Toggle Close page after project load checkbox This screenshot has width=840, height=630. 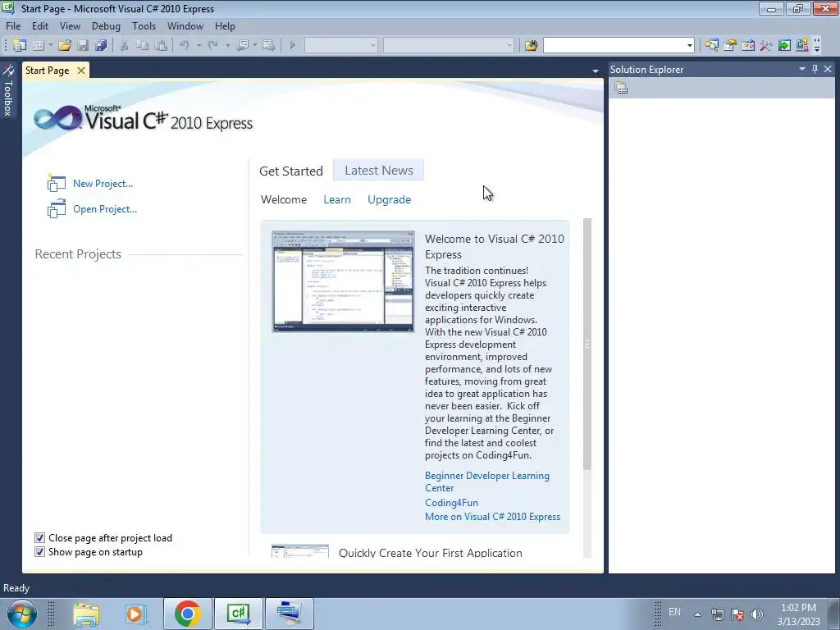pos(39,538)
